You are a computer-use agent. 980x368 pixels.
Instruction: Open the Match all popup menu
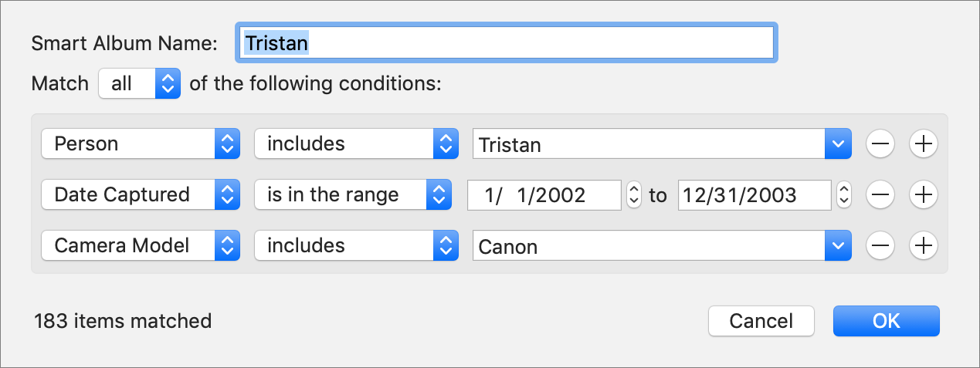[x=139, y=83]
